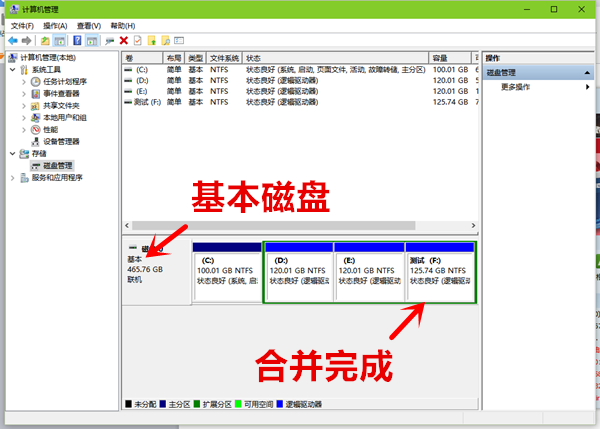600x429 pixels.
Task: Select the (E:) partition block in disk map
Action: point(369,272)
